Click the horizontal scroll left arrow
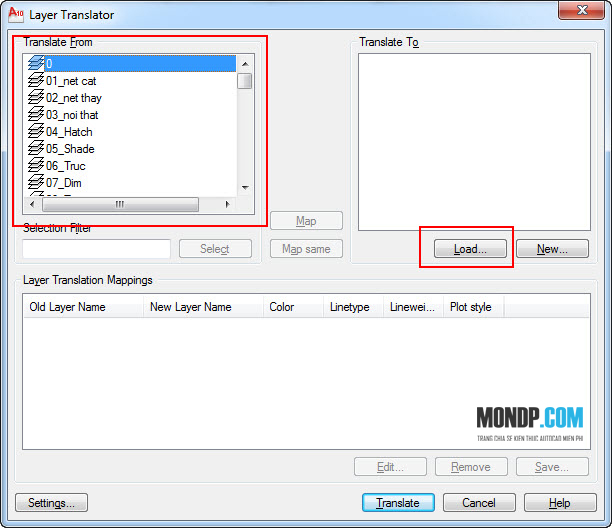 (x=32, y=204)
